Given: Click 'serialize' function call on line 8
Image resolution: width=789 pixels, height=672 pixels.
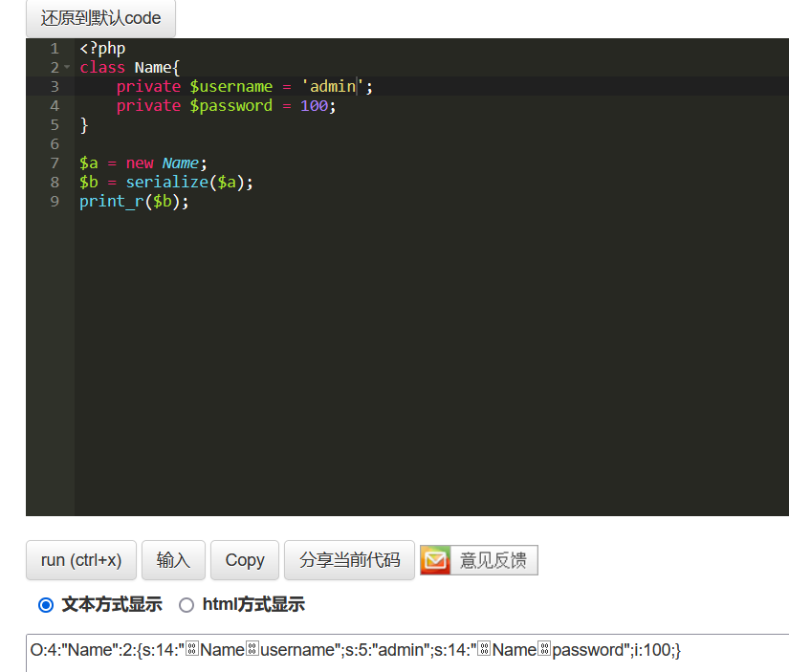Looking at the screenshot, I should [x=167, y=182].
